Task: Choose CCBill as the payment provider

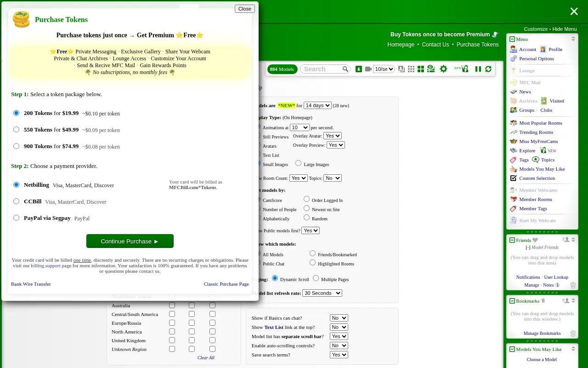Action: click(17, 201)
